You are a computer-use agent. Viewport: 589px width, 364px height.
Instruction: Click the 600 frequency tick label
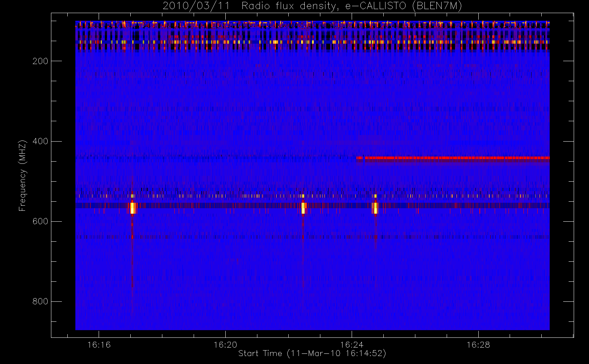(x=40, y=221)
